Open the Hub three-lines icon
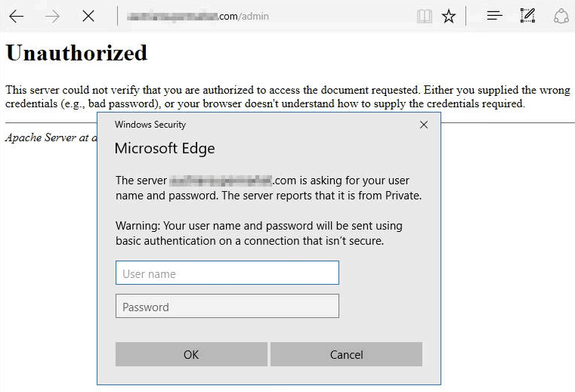The height and width of the screenshot is (392, 575). pos(494,16)
